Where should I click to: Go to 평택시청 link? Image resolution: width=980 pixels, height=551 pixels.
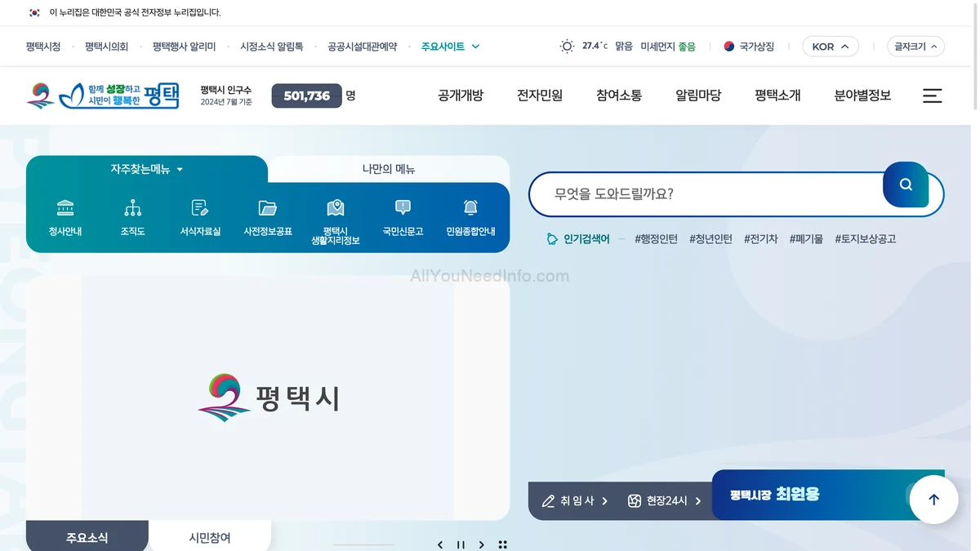coord(43,47)
